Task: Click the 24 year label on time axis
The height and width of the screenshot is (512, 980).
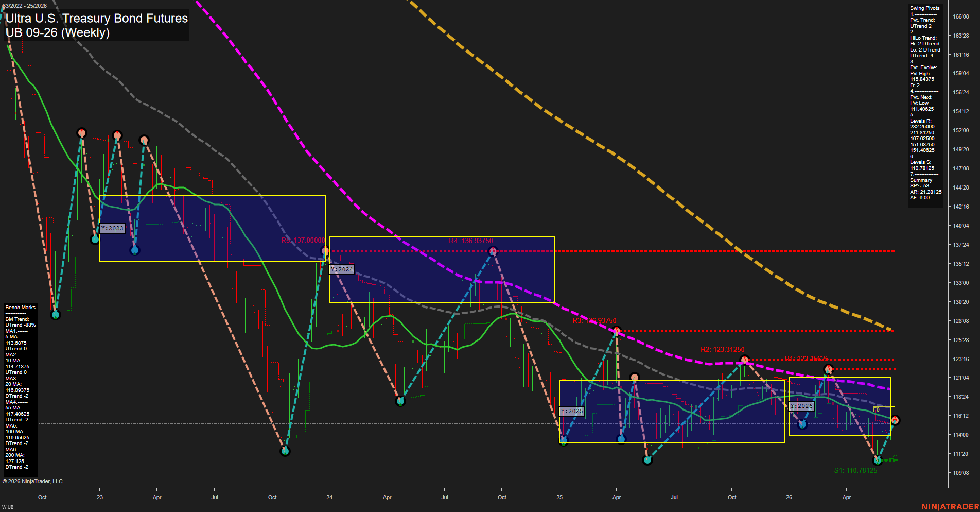Action: click(329, 497)
